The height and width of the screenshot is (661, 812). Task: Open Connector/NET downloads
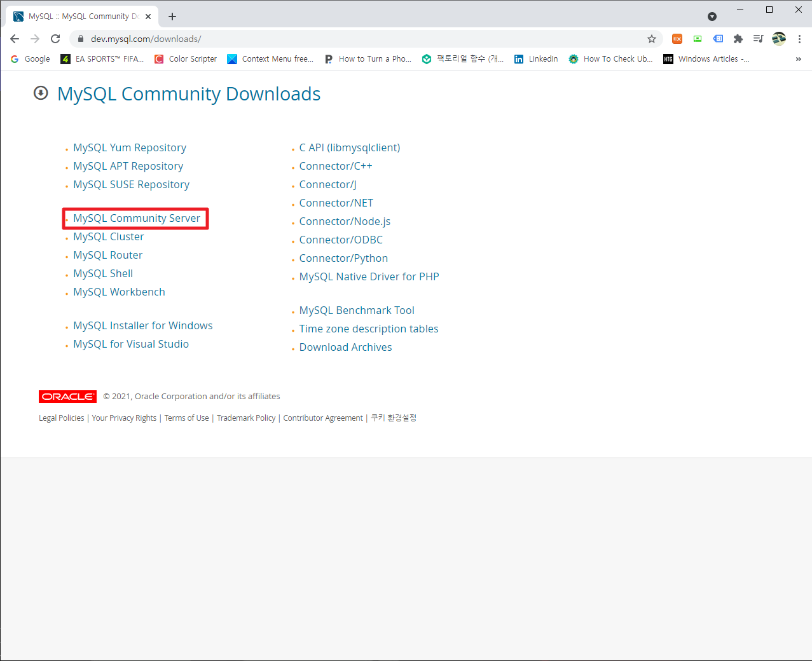pyautogui.click(x=336, y=203)
